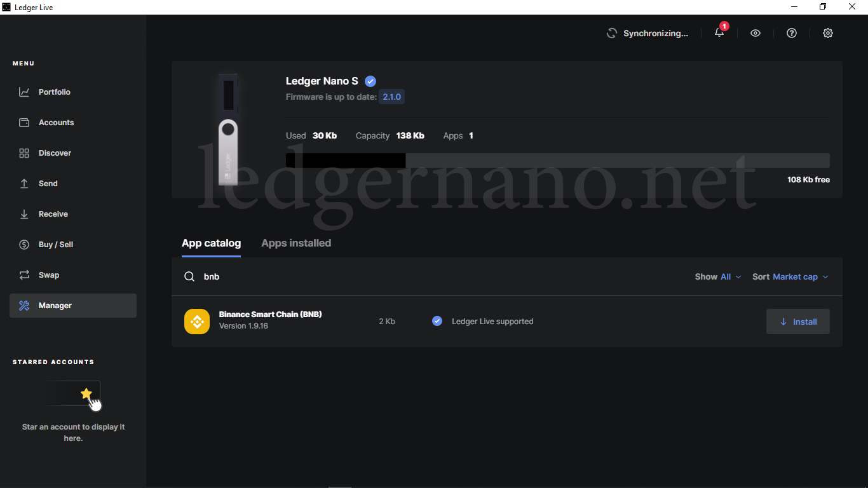Click the Version 1.9.16 text
868x488 pixels.
click(x=243, y=326)
